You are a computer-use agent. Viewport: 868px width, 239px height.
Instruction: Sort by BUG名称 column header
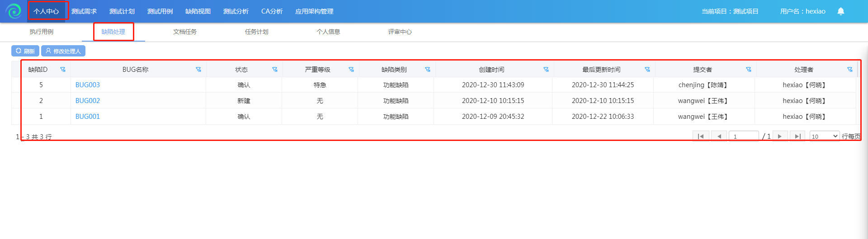pyautogui.click(x=136, y=70)
